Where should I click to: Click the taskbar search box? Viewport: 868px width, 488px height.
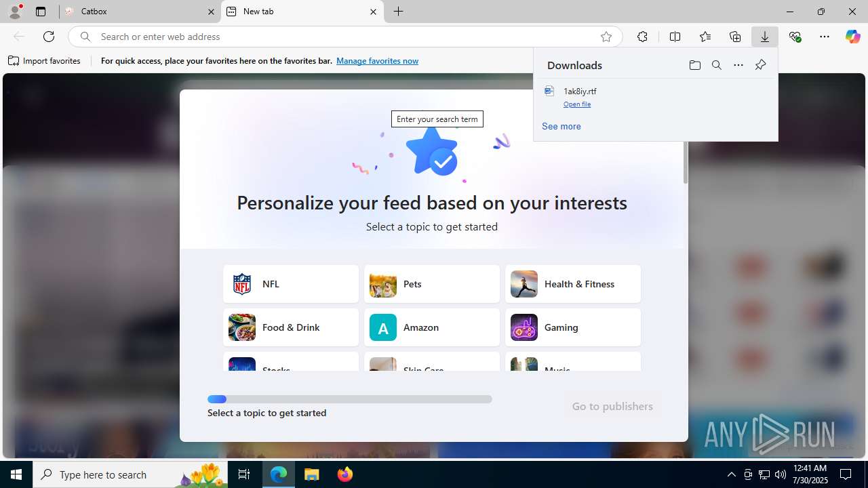[130, 474]
